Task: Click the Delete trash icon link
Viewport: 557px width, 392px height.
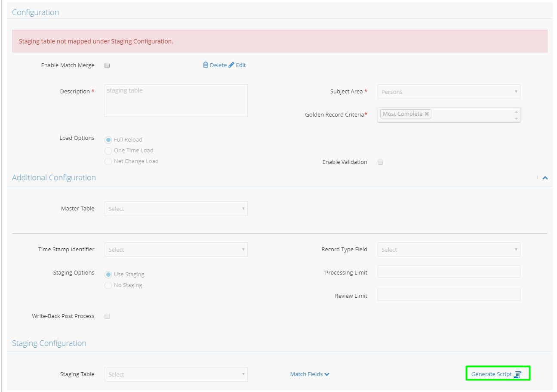Action: [215, 65]
